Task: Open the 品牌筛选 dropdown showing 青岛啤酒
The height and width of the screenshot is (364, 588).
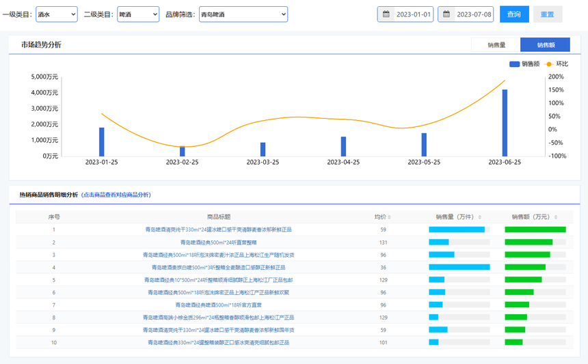Action: pyautogui.click(x=243, y=14)
